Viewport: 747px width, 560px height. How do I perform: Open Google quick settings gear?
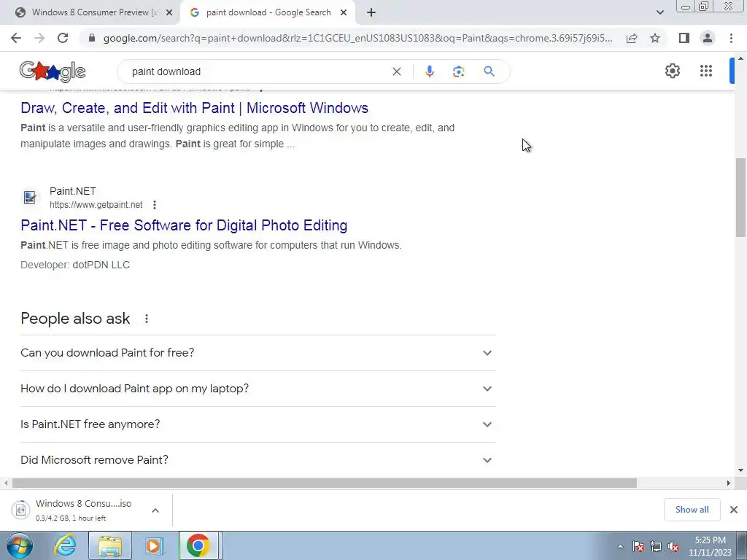pyautogui.click(x=672, y=71)
